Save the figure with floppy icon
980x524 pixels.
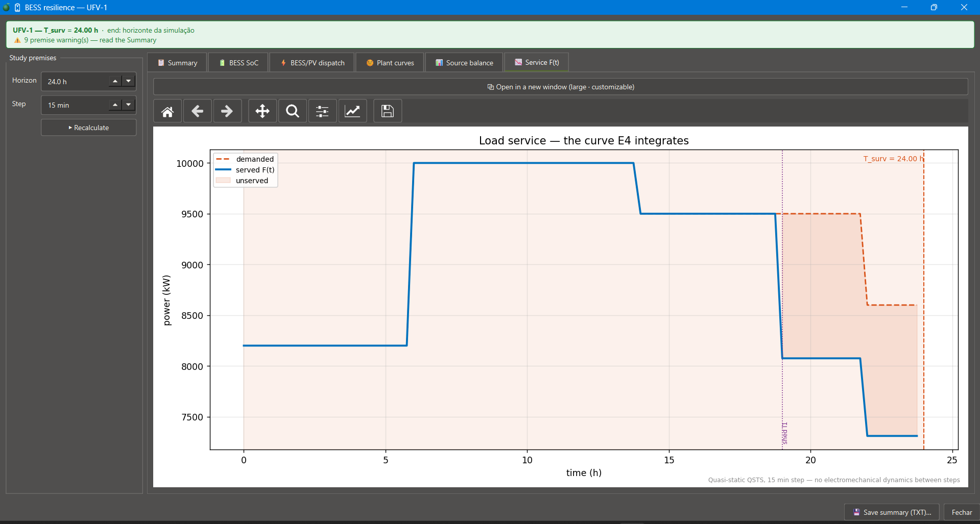pos(388,111)
